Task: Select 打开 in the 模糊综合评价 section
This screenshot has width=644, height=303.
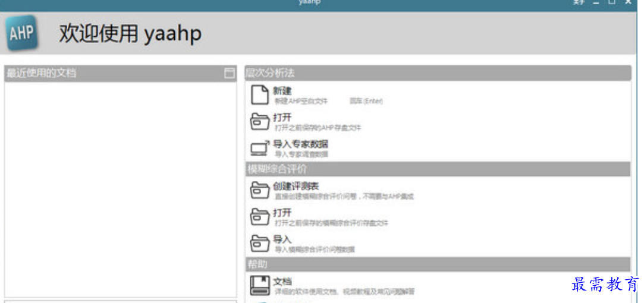Action: [282, 213]
